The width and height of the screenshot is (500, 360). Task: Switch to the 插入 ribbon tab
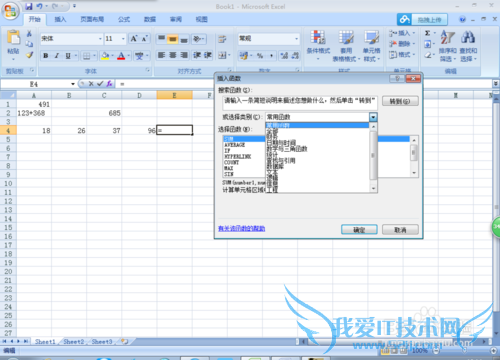(x=60, y=19)
